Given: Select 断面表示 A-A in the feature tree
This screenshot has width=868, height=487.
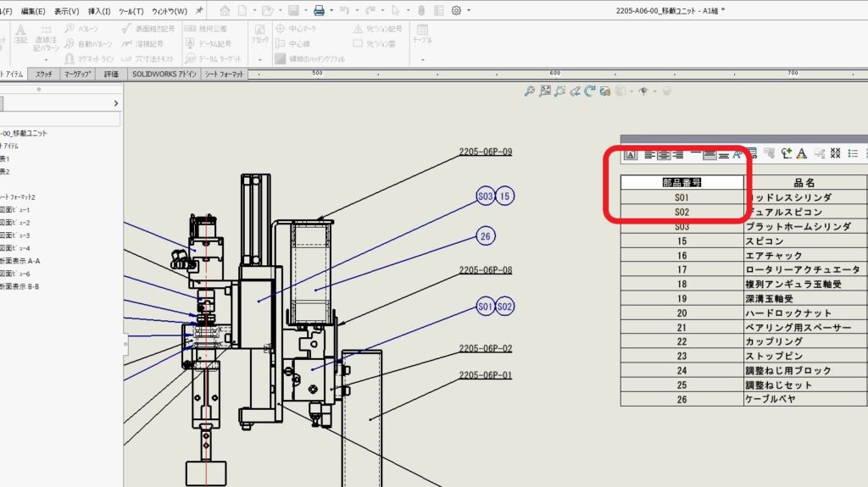Looking at the screenshot, I should tap(22, 261).
